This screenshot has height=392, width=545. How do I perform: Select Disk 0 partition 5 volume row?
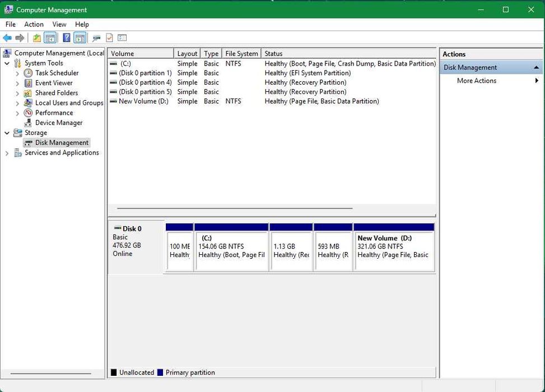272,92
